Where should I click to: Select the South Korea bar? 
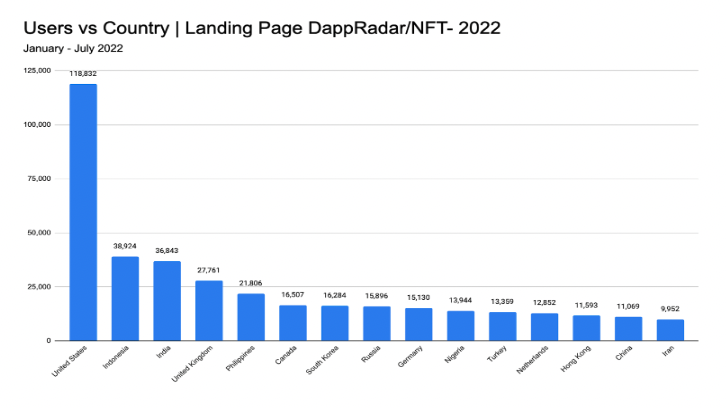[x=335, y=323]
